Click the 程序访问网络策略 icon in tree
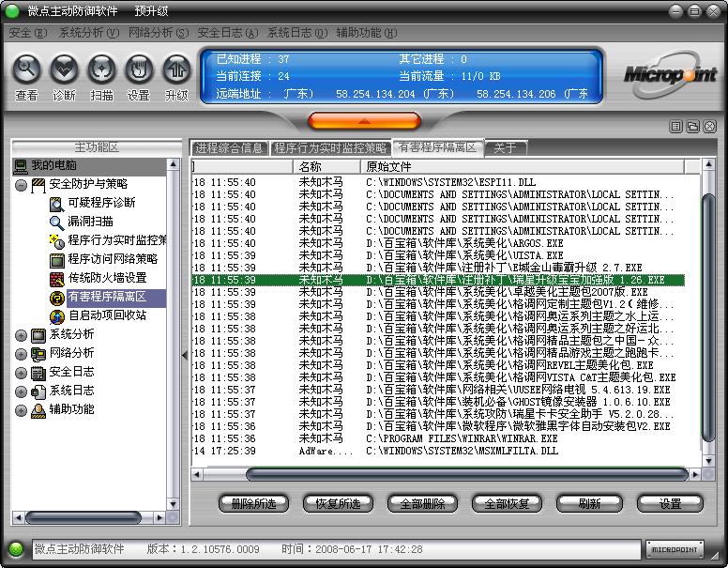This screenshot has width=728, height=568. click(56, 260)
